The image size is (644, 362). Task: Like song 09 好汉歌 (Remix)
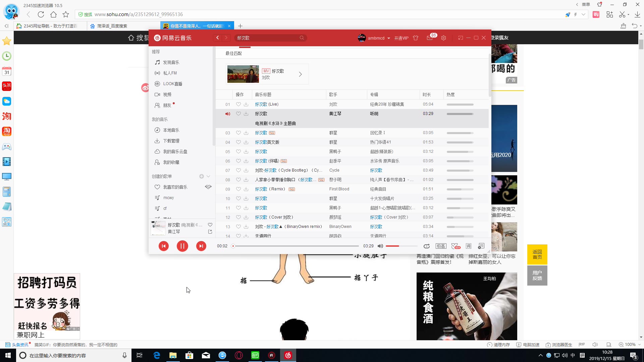click(x=238, y=189)
